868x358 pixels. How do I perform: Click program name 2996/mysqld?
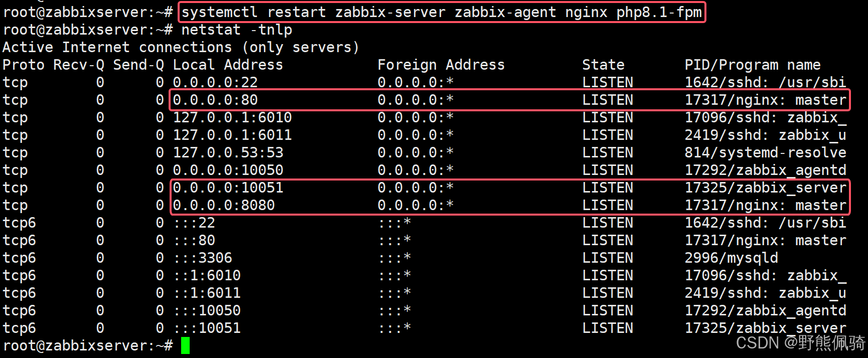click(732, 258)
